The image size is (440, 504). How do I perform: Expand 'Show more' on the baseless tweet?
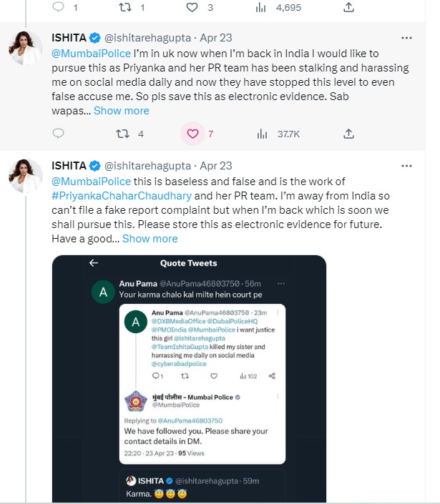(x=150, y=239)
